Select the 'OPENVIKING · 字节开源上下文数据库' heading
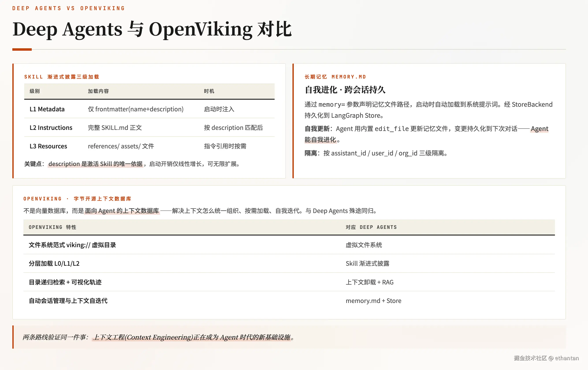Screen dimensions: 588x370 pyautogui.click(x=77, y=199)
